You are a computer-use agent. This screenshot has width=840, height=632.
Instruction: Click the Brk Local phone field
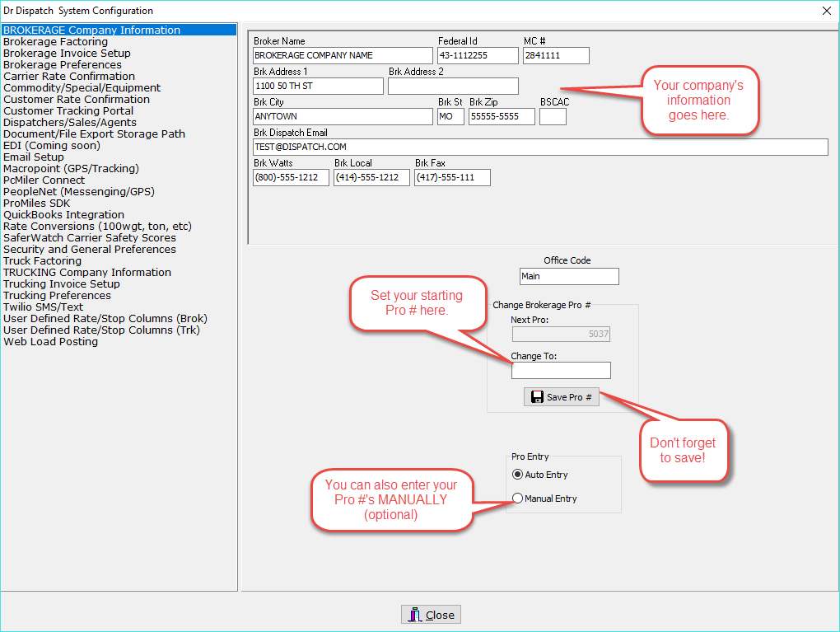[x=371, y=177]
